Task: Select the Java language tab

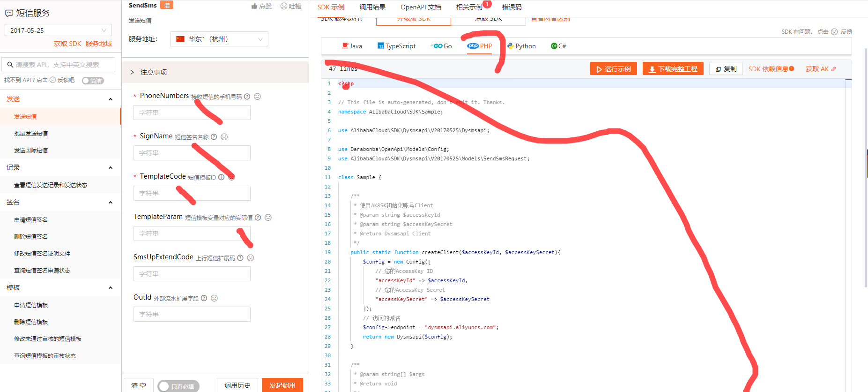Action: tap(352, 46)
